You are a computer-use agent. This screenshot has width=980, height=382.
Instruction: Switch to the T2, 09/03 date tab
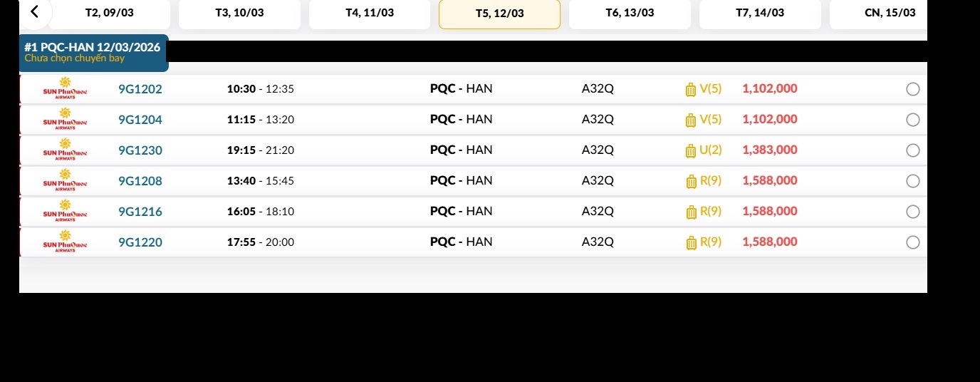[x=109, y=14]
